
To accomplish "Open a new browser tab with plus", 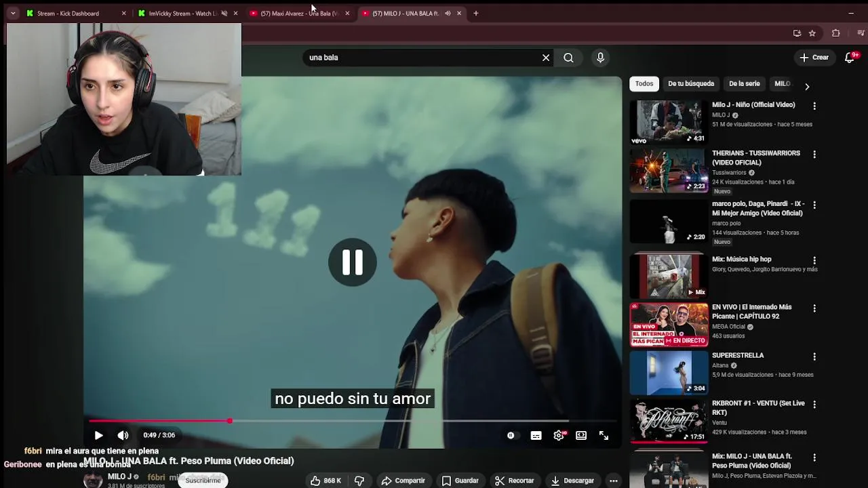I will point(476,13).
